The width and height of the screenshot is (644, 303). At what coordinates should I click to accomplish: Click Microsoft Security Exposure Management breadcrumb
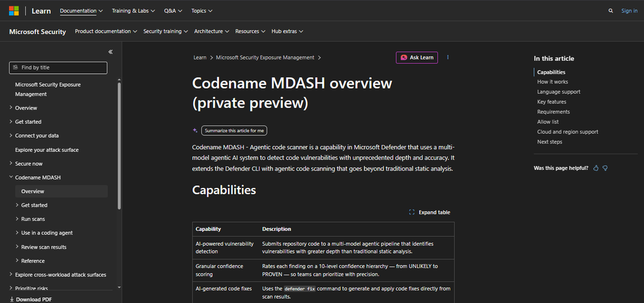(x=265, y=57)
